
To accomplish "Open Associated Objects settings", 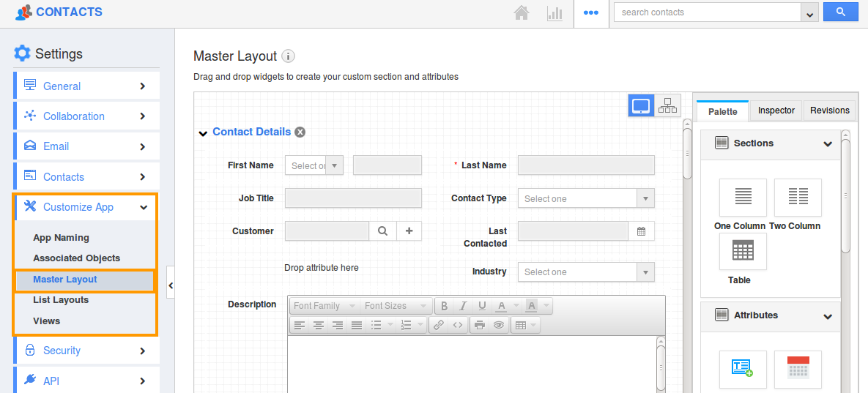I will click(76, 258).
